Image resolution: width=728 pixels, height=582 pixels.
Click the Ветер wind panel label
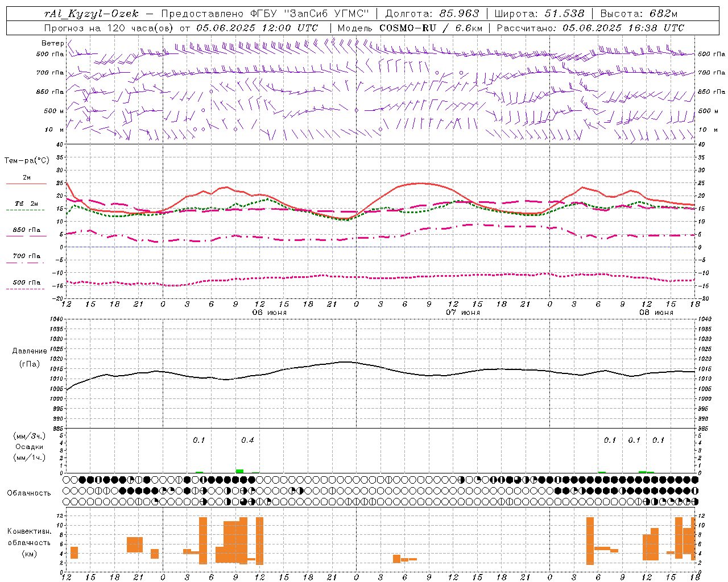[x=52, y=43]
